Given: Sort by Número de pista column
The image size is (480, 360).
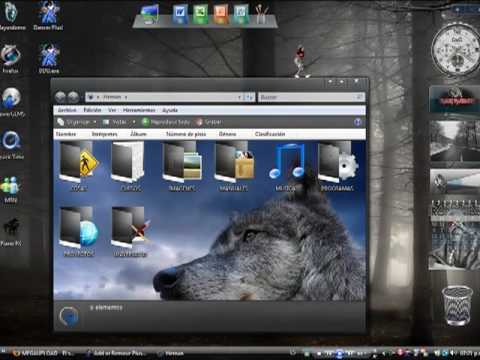Looking at the screenshot, I should point(186,134).
